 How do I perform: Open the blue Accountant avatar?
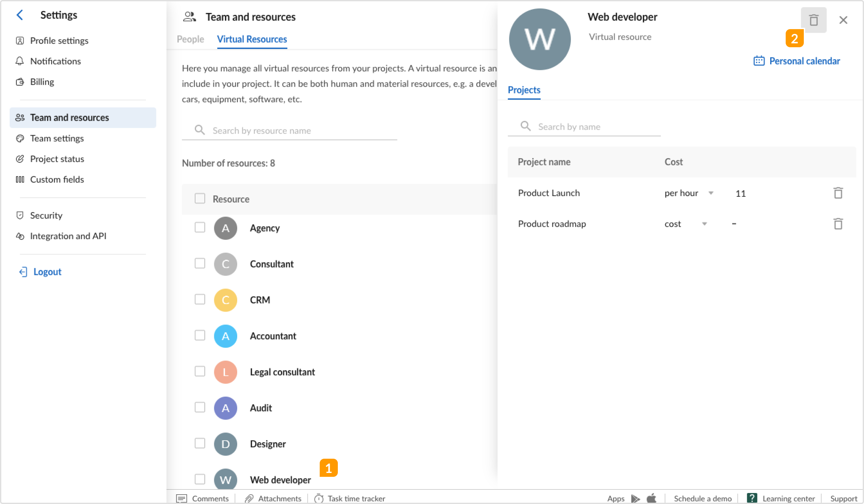pos(225,336)
